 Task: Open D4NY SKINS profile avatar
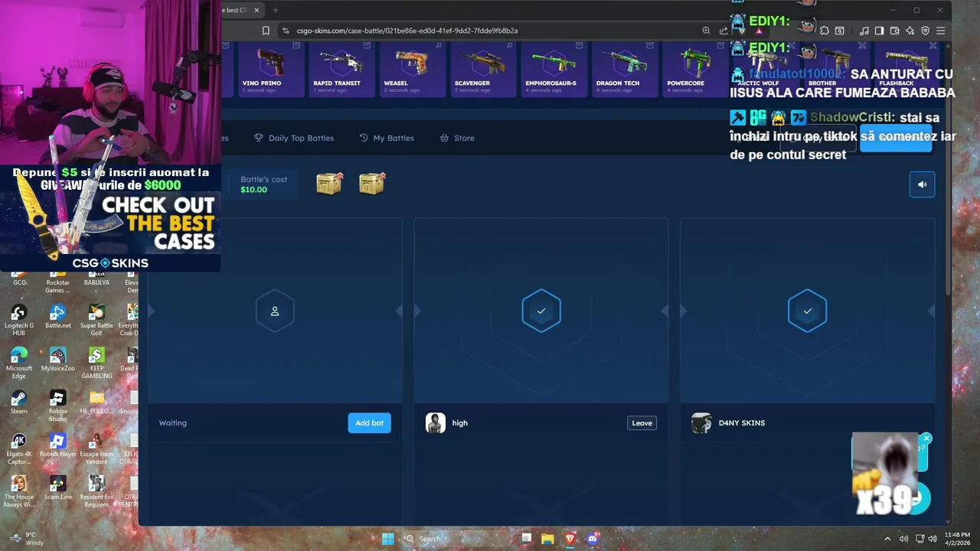pyautogui.click(x=701, y=423)
